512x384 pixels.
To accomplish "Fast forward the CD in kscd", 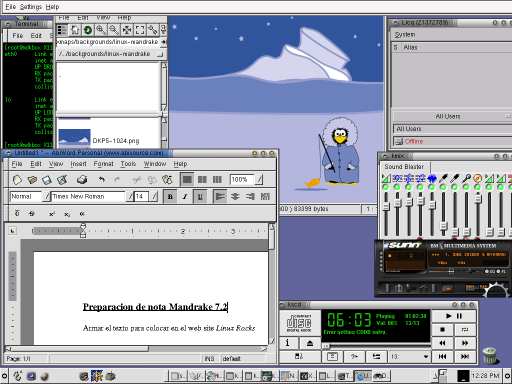I will coord(465,343).
